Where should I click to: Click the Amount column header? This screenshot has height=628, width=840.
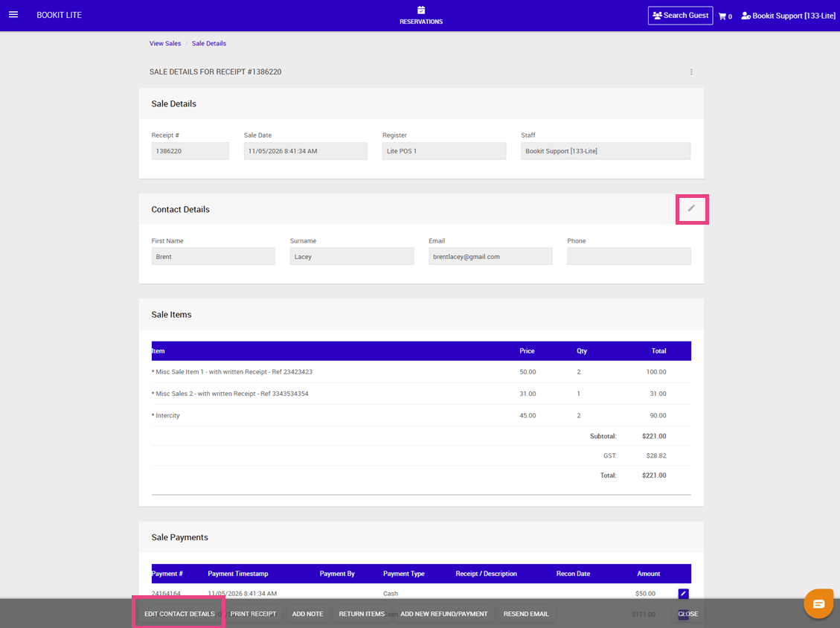pos(648,574)
